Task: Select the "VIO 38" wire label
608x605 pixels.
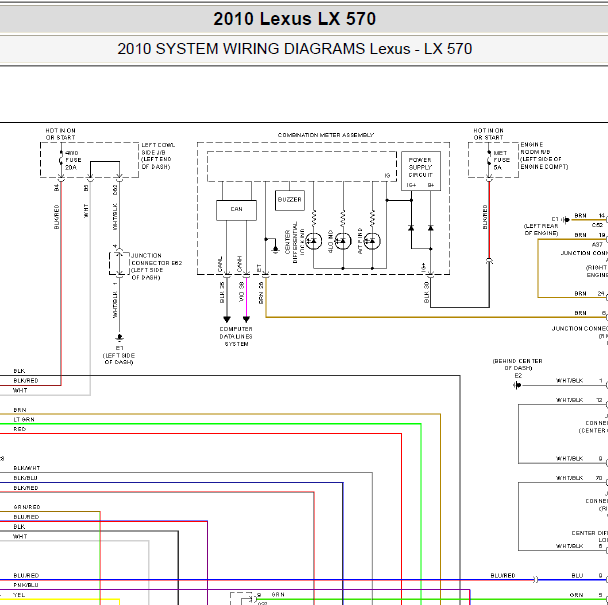Action: click(x=241, y=292)
